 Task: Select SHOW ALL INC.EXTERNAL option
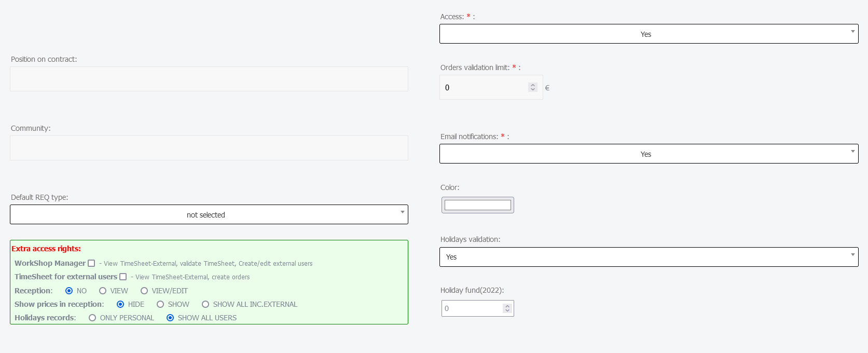pos(205,304)
